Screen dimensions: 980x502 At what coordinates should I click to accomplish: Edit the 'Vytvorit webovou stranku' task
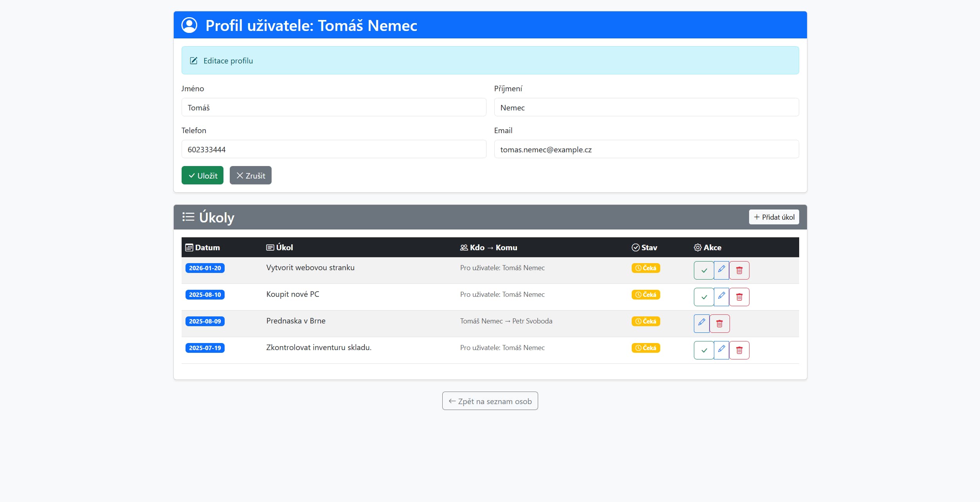pyautogui.click(x=721, y=271)
